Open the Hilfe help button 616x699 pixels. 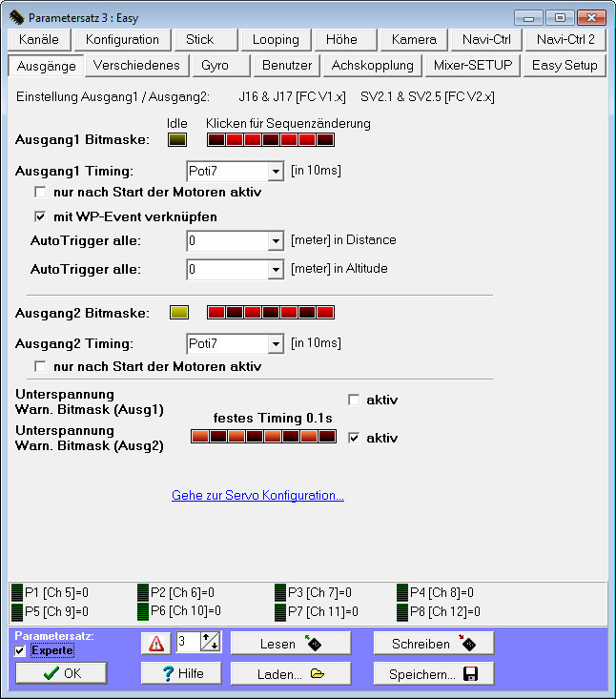[x=173, y=673]
